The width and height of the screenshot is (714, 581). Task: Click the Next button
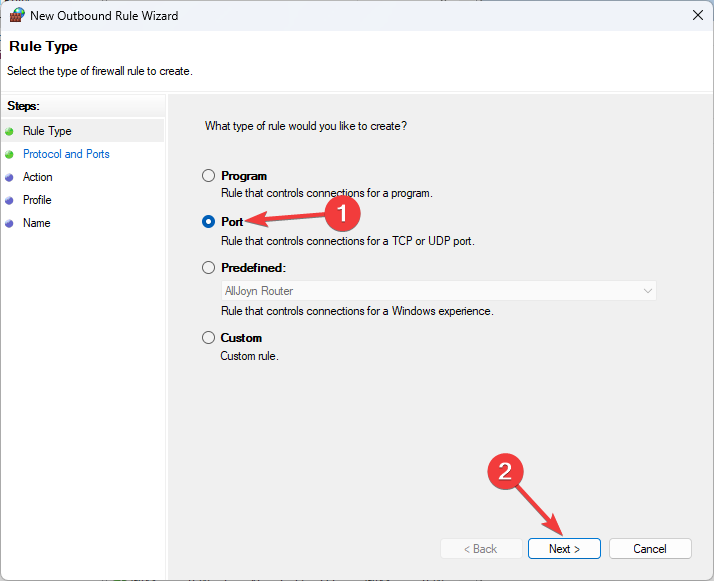point(564,549)
